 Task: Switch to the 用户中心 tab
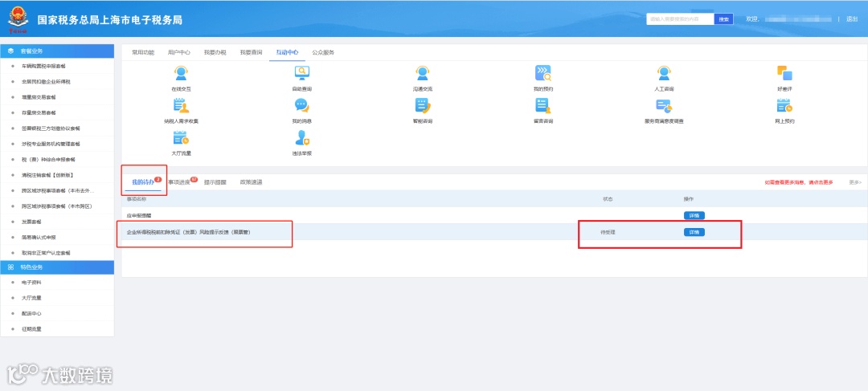[x=178, y=52]
